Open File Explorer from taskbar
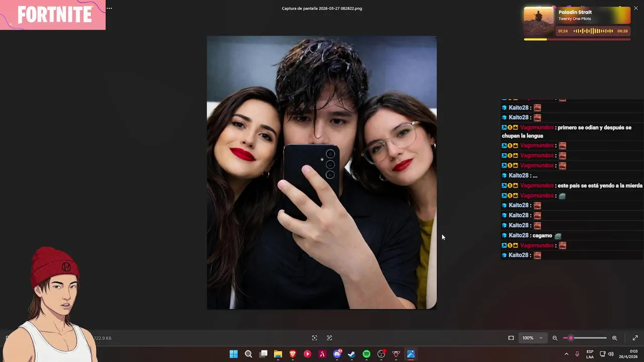 (x=278, y=354)
